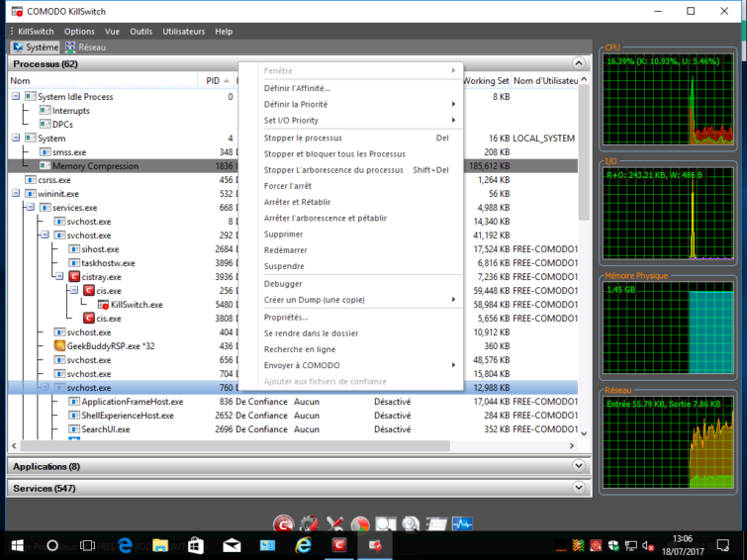Expand the Applications (8) section
747x560 pixels.
(579, 466)
